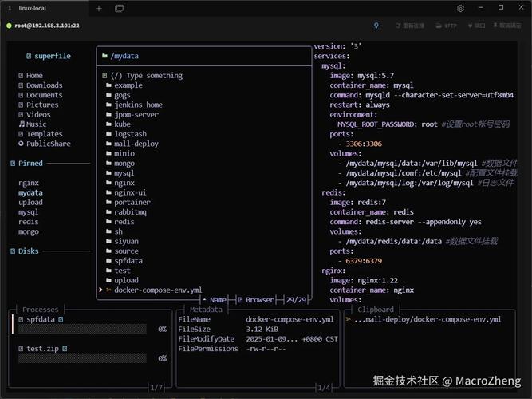Open pinned mysql directory in sidebar
Image resolution: width=532 pixels, height=399 pixels.
click(29, 212)
